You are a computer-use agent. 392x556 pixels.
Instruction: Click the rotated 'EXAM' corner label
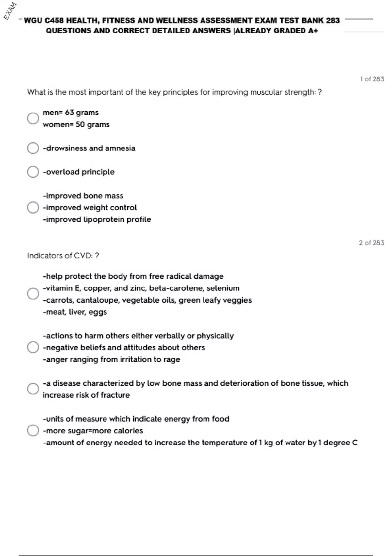tap(10, 11)
